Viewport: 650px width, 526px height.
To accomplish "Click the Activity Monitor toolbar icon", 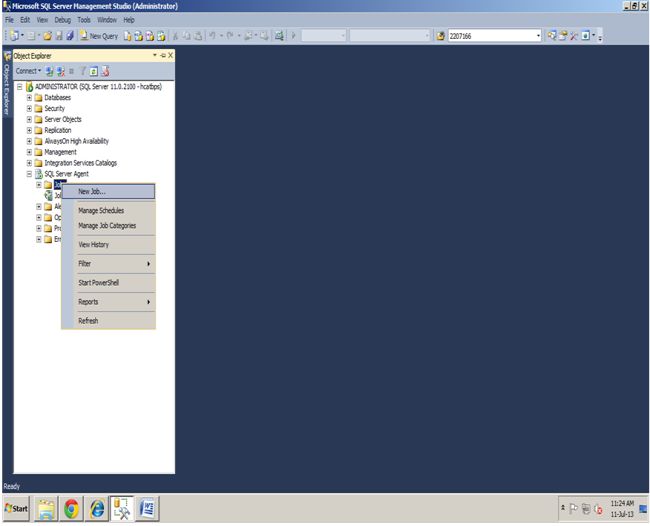I will (279, 36).
